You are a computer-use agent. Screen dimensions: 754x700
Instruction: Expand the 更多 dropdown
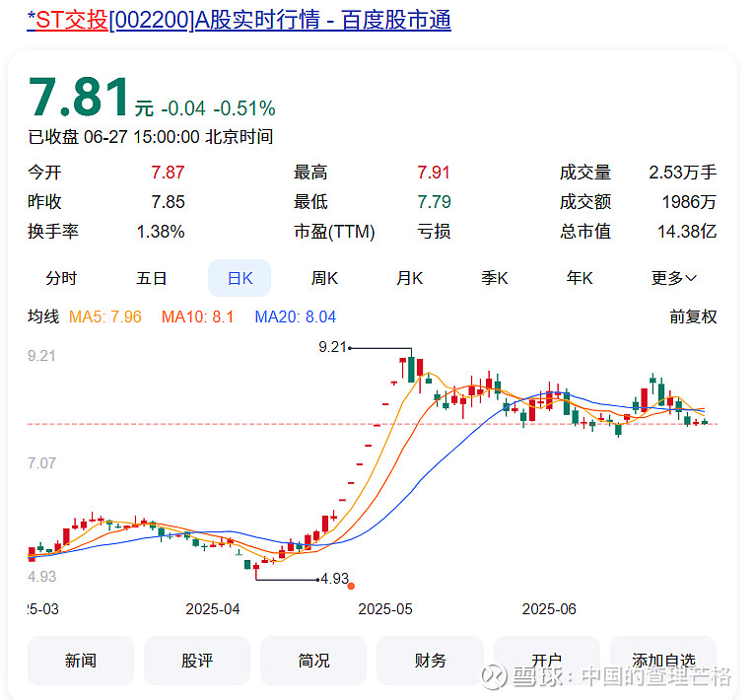pos(674,278)
